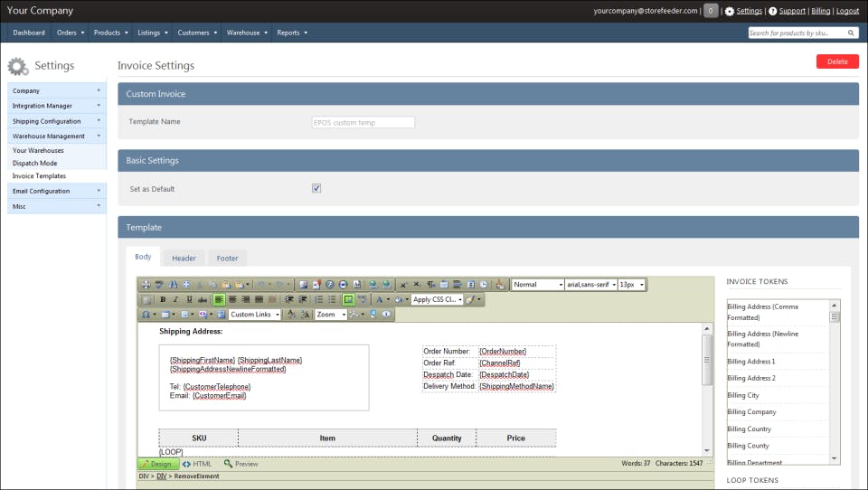Open the Support link

[x=792, y=11]
